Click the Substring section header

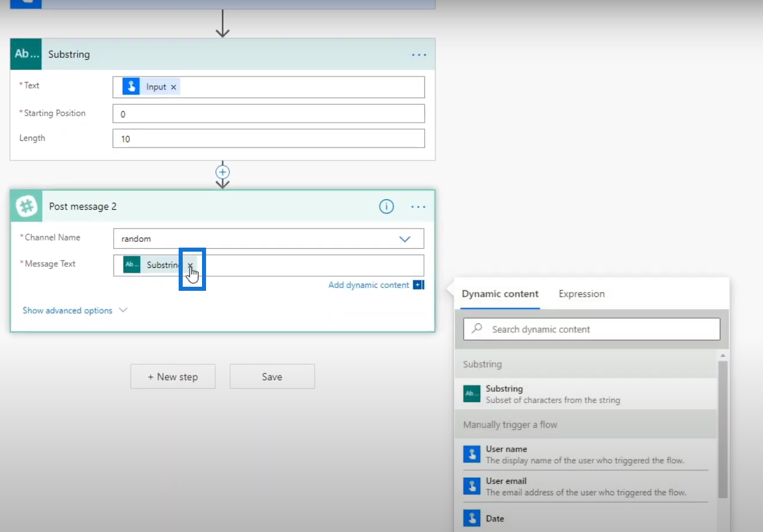(586, 364)
